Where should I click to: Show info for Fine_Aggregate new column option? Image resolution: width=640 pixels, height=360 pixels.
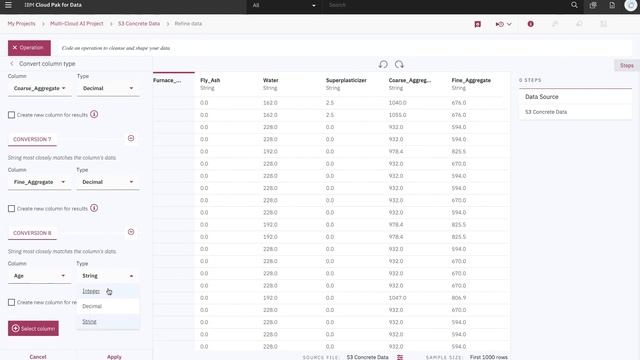[x=94, y=208]
